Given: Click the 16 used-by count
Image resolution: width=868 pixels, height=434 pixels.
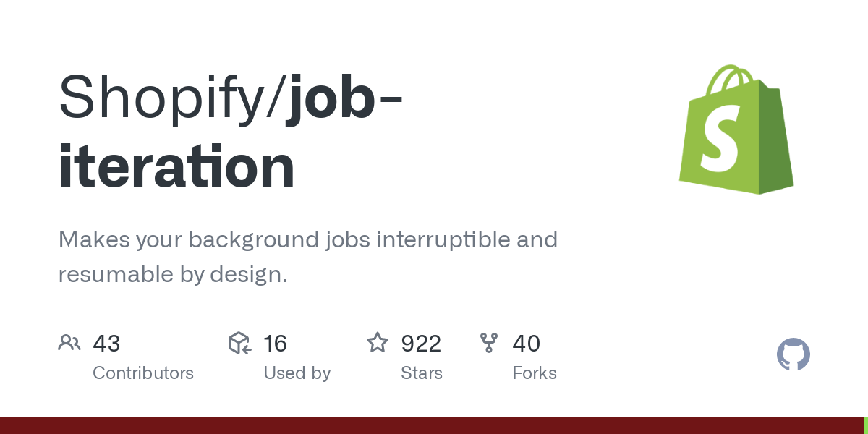Looking at the screenshot, I should (x=275, y=343).
